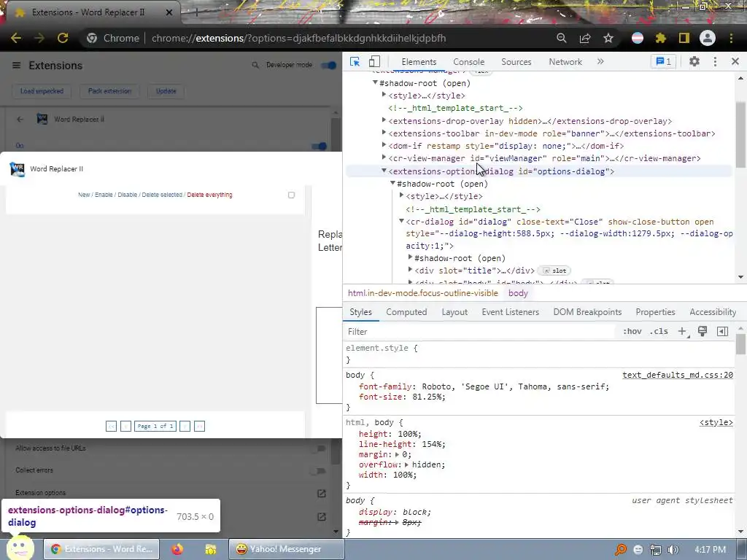Toggle Collect errors switch
747x560 pixels.
coord(320,470)
